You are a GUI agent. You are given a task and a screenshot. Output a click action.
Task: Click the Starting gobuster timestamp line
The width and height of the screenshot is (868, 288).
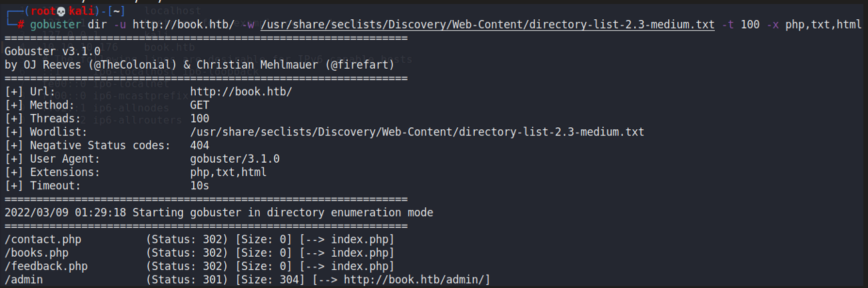[x=218, y=213]
